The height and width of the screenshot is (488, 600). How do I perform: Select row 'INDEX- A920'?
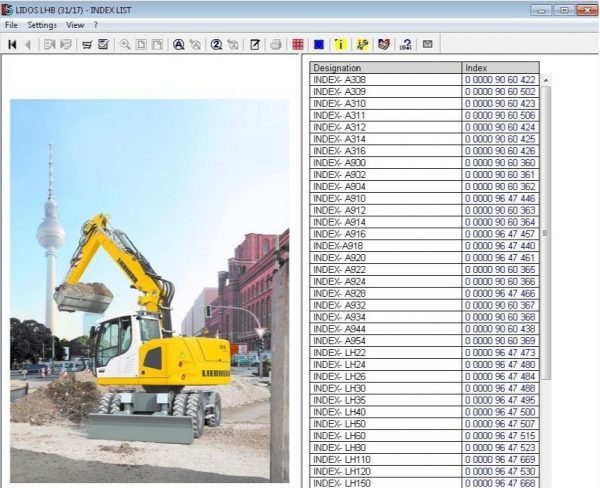424,258
